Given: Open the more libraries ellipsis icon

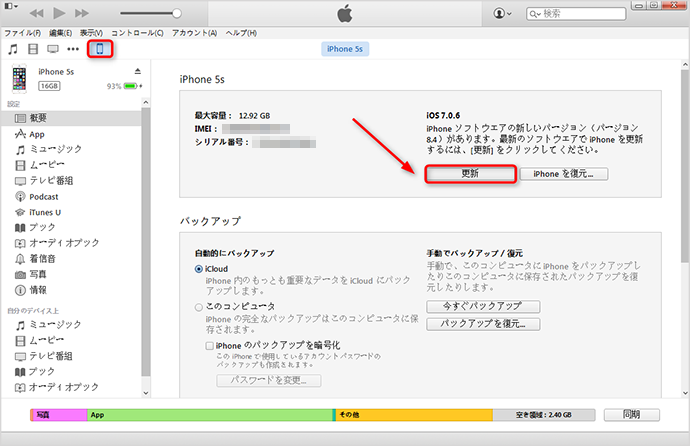Looking at the screenshot, I should click(x=73, y=49).
